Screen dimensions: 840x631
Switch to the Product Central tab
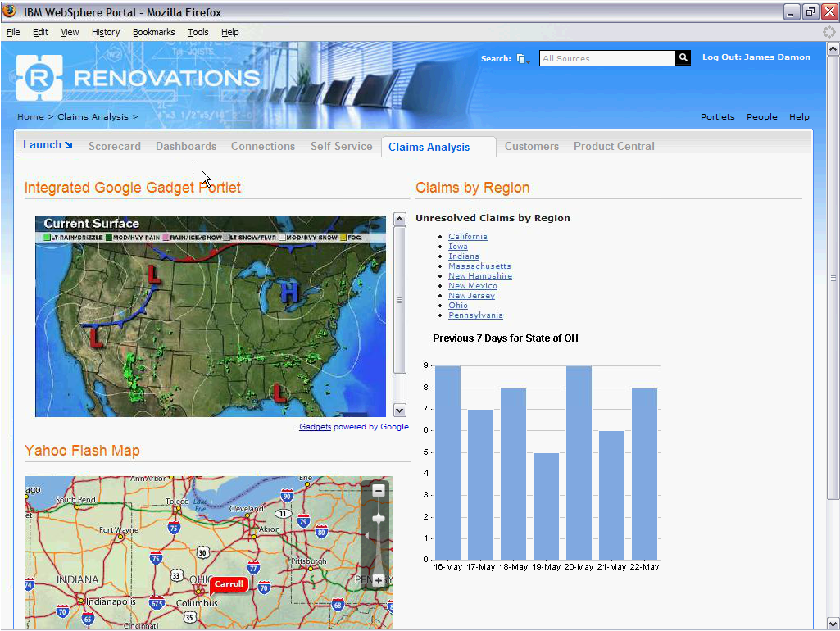[x=614, y=146]
